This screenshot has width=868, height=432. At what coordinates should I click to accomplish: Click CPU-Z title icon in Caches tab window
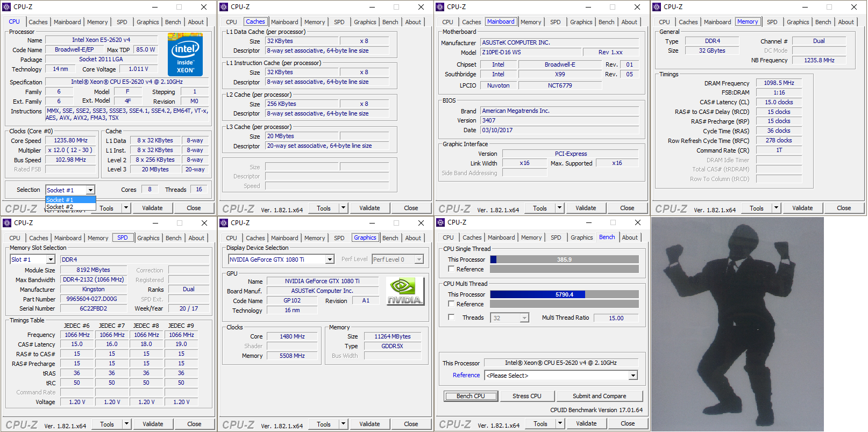click(x=224, y=7)
